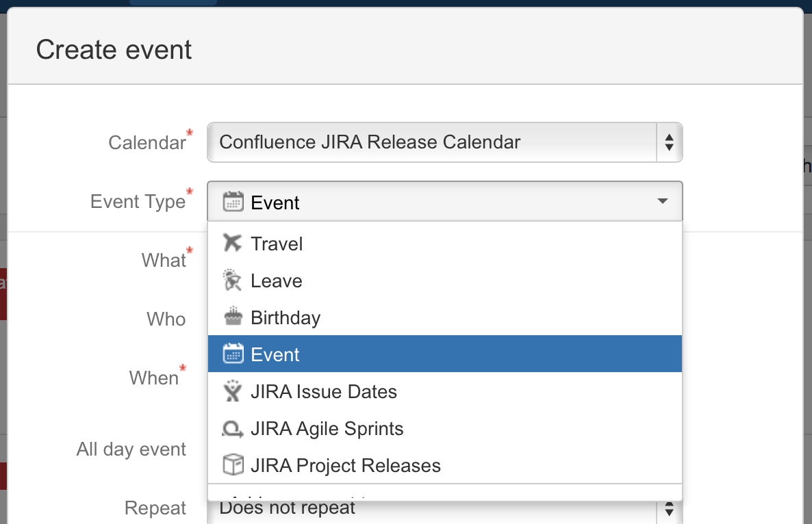Click the Calendar selector up-down arrows
The width and height of the screenshot is (812, 524).
(669, 142)
